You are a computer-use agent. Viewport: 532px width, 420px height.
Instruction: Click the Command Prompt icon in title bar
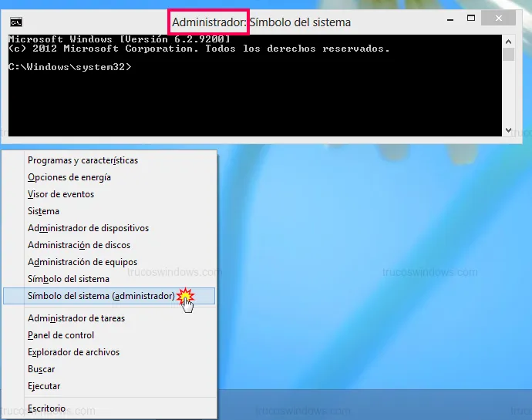(16, 22)
